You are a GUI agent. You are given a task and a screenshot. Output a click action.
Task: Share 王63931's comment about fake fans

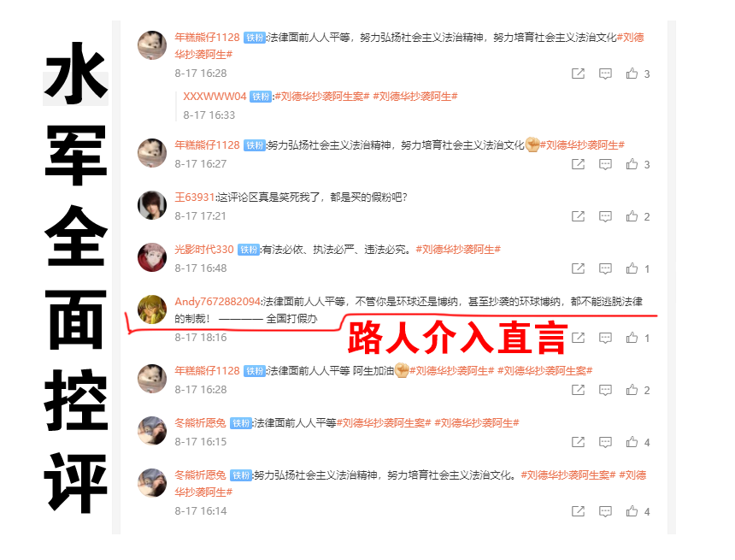(578, 216)
